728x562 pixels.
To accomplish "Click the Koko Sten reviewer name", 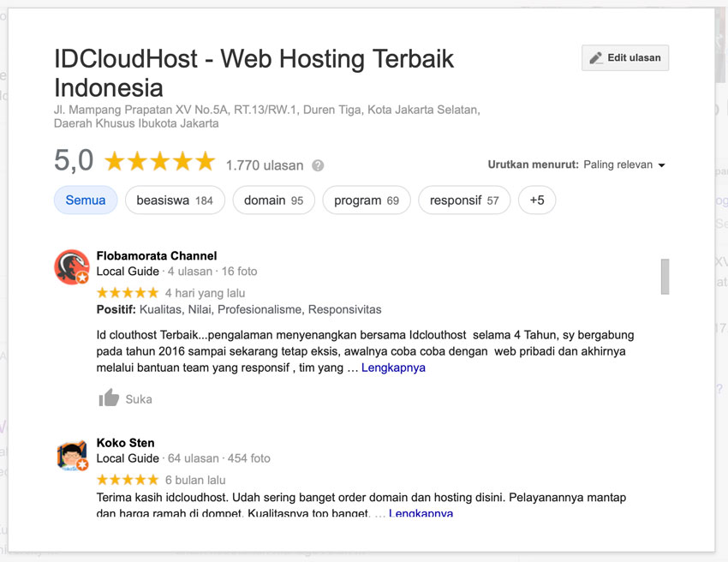I will coord(126,443).
